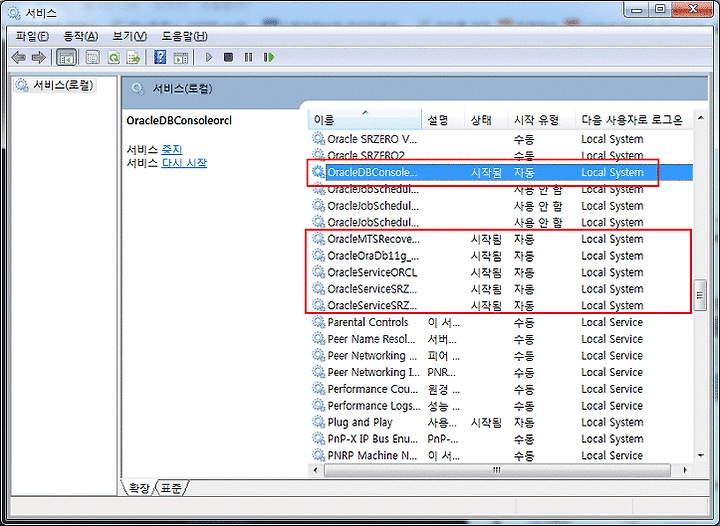Screen dimensions: 720x526
Task: Maximize the 서비스 window
Action: tap(660, 10)
